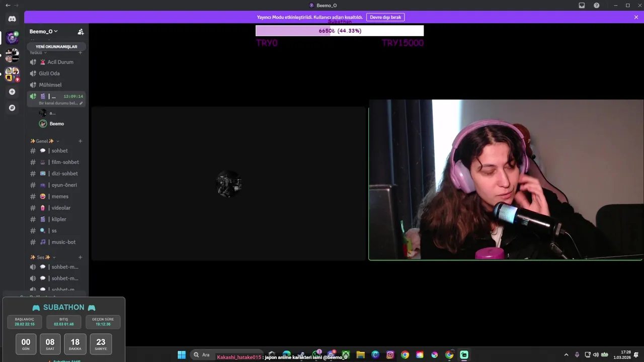This screenshot has width=644, height=362.
Task: Click the SAAT hours countdown tile
Action: coord(50,344)
